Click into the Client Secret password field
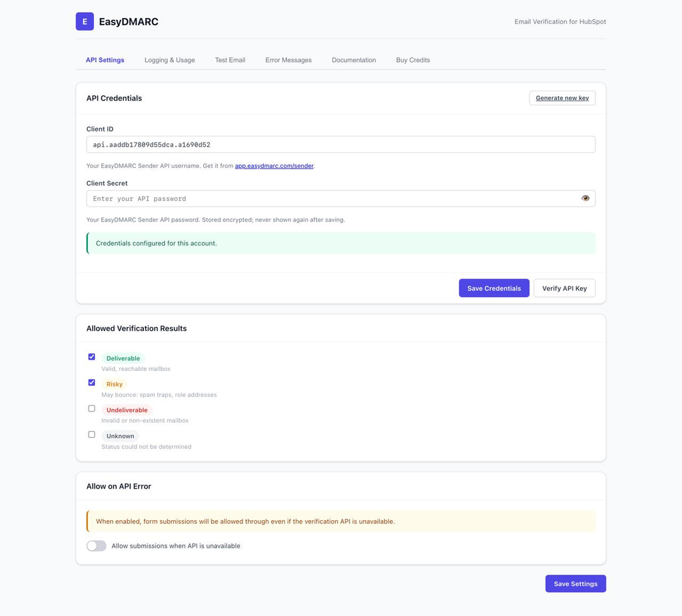The image size is (682, 616). click(333, 198)
